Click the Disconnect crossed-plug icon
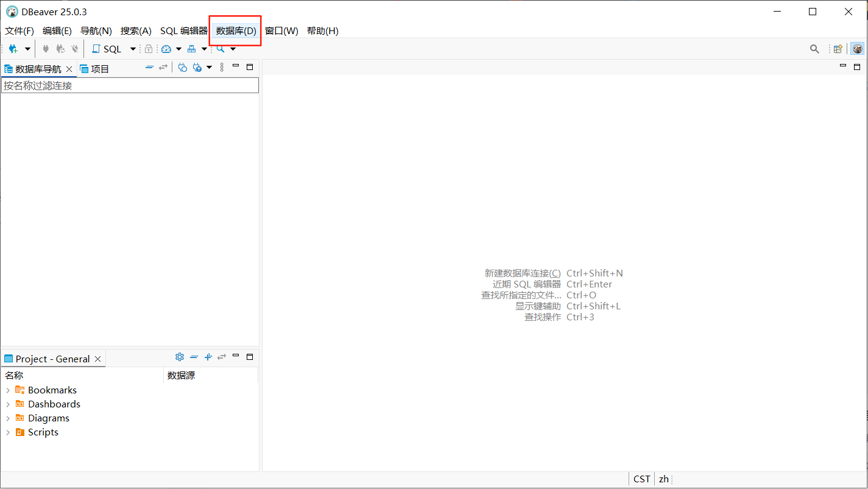The image size is (868, 489). coord(74,49)
